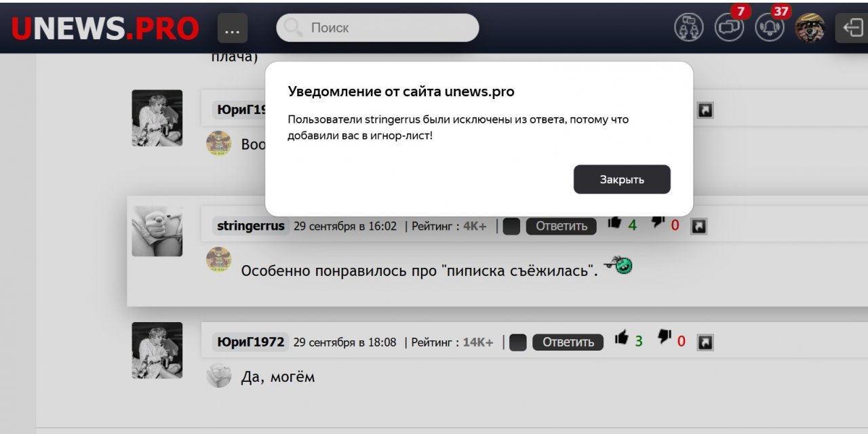Viewport: 868px width, 434px height.
Task: Click the ЮриГ19 username on the top comment
Action: (239, 111)
